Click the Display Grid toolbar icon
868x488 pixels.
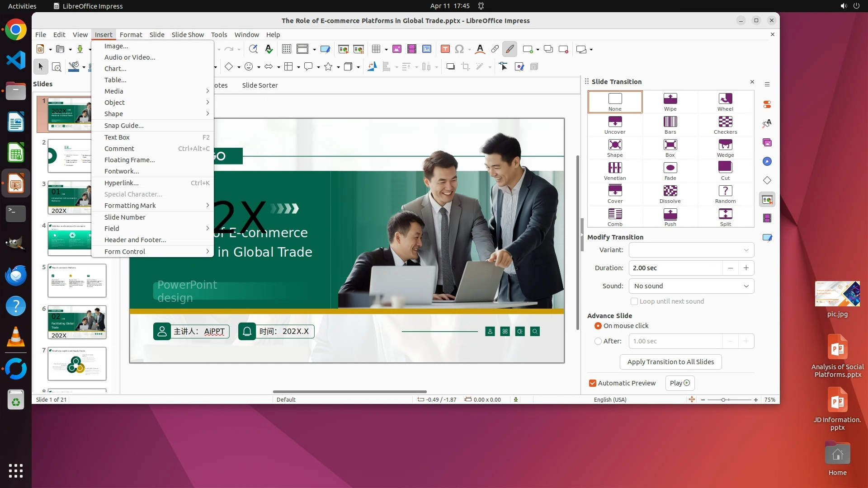tap(286, 49)
